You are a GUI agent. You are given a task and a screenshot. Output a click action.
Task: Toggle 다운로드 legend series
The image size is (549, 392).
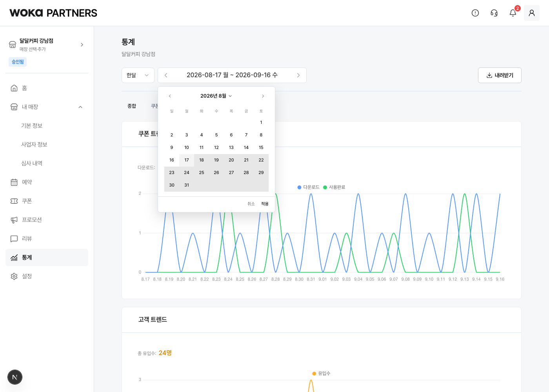[x=309, y=187]
